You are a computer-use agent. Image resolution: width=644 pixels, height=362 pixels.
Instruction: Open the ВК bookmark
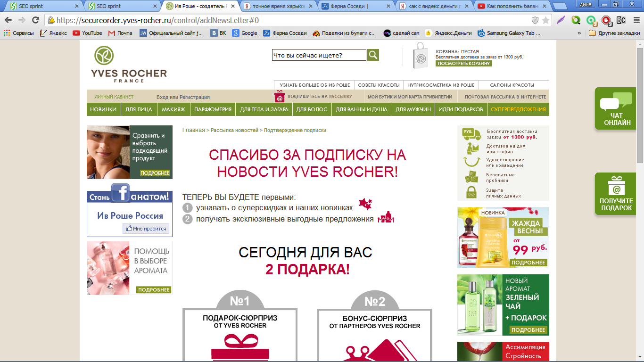(218, 33)
